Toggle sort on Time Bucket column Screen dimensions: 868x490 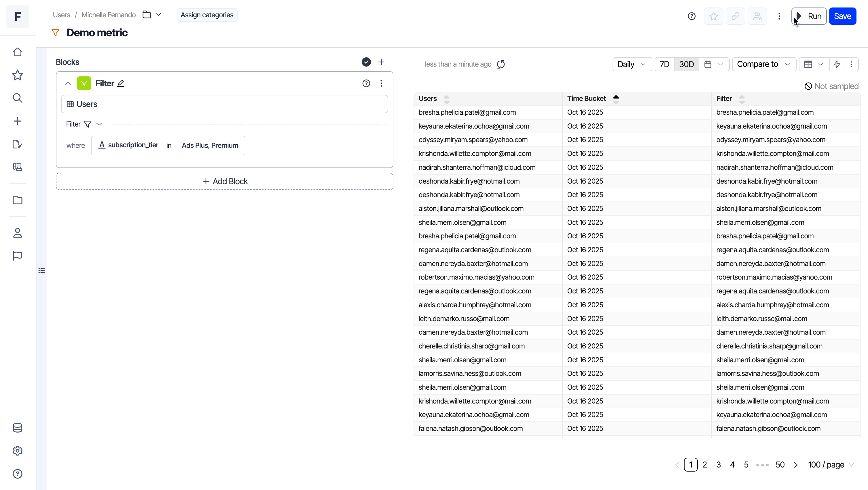(x=616, y=99)
